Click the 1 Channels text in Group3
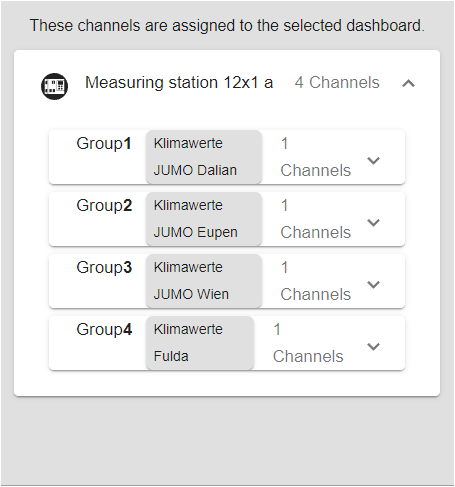 pyautogui.click(x=316, y=281)
